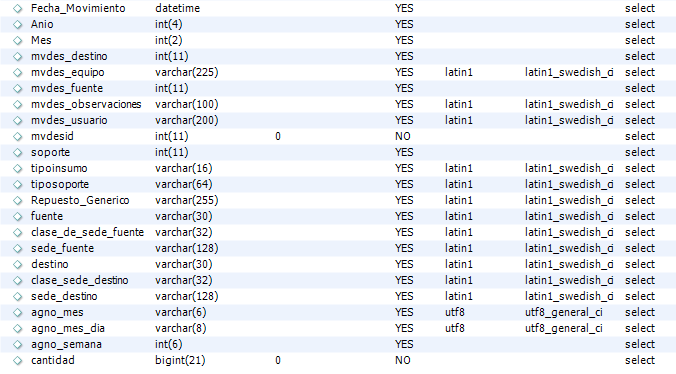Click the clase_de_sede_fuente column name
676x374 pixels.
[87, 232]
